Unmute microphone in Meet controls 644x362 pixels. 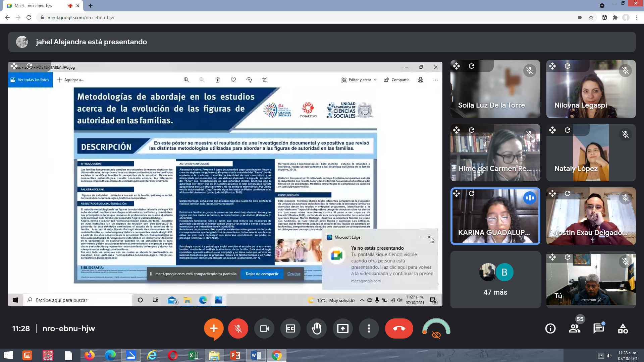(238, 328)
